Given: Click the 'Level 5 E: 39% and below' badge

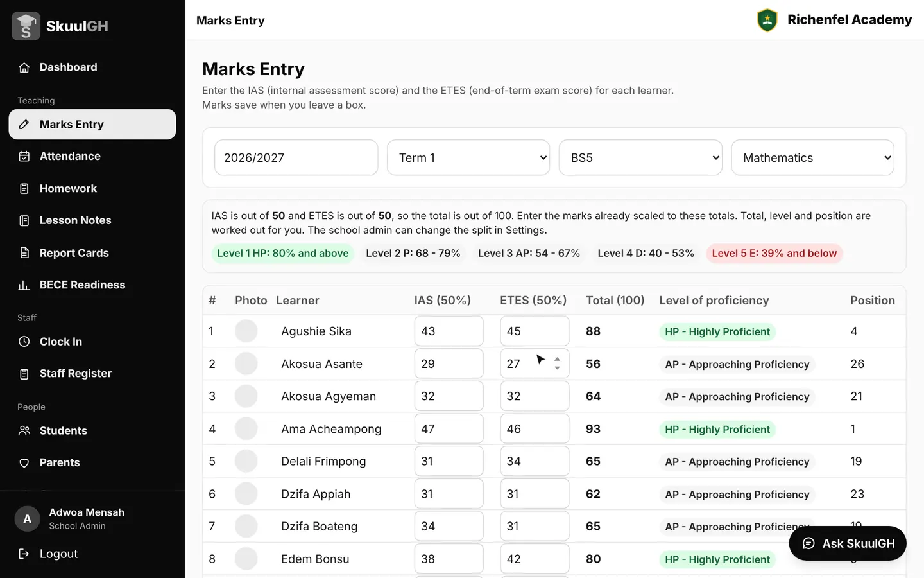Looking at the screenshot, I should click(x=774, y=253).
